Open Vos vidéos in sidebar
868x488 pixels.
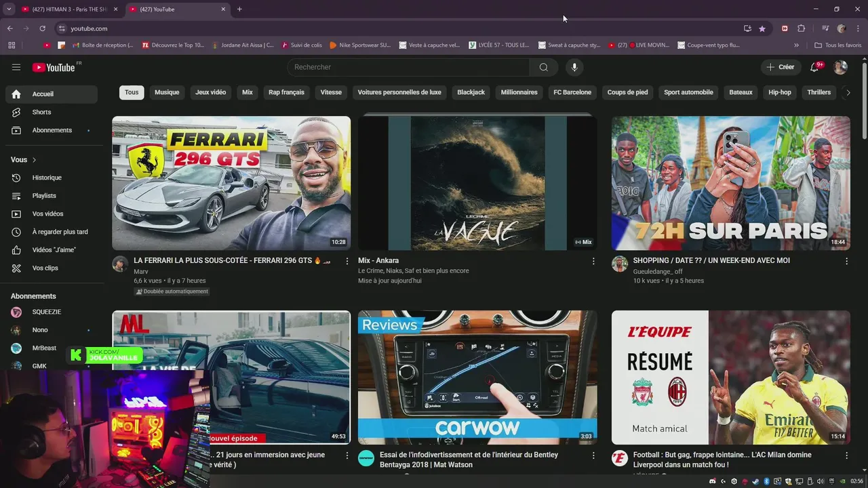[52, 213]
